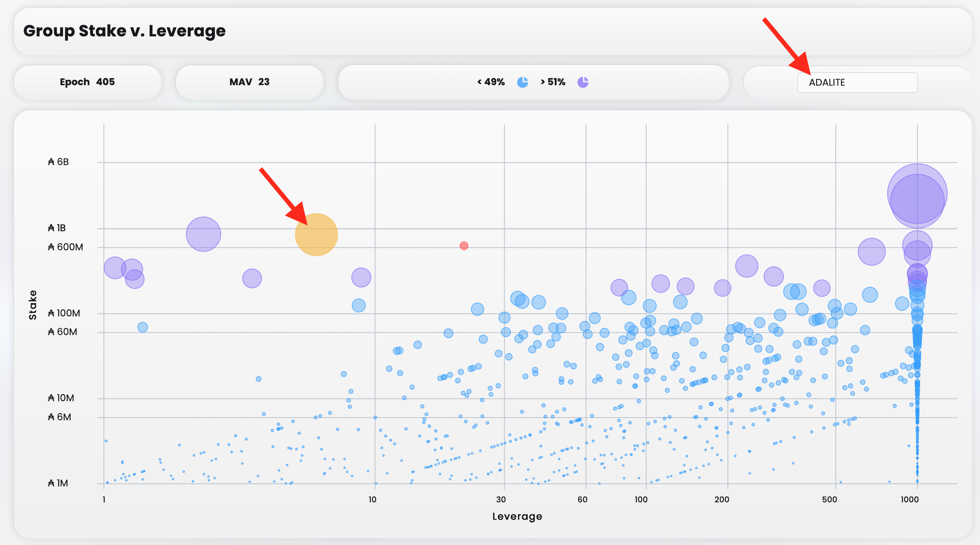980x545 pixels.
Task: Click the purple pie chart icon
Action: coord(583,82)
